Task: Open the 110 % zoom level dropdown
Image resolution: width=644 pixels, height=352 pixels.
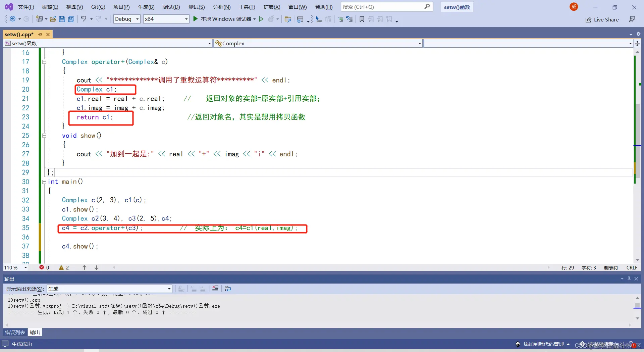Action: coord(15,267)
